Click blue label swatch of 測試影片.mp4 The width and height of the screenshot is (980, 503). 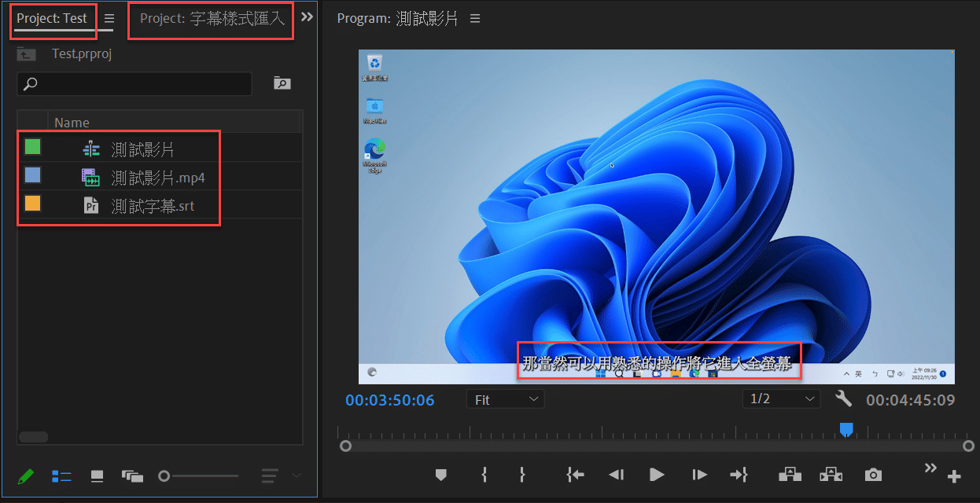point(32,174)
